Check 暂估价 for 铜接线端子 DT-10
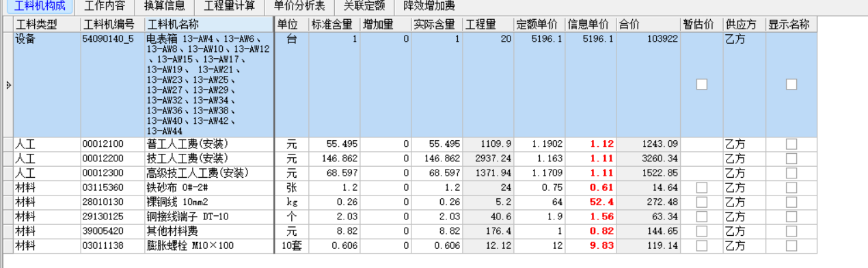 [701, 217]
